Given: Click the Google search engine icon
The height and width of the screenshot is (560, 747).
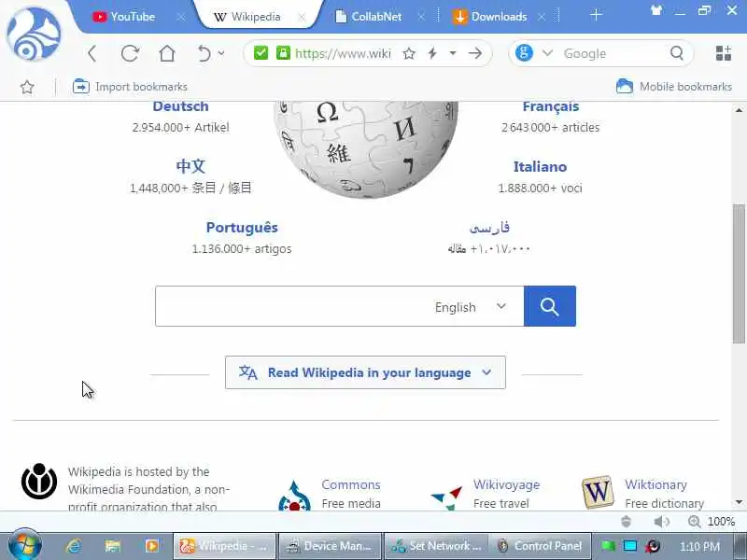Looking at the screenshot, I should pos(524,53).
